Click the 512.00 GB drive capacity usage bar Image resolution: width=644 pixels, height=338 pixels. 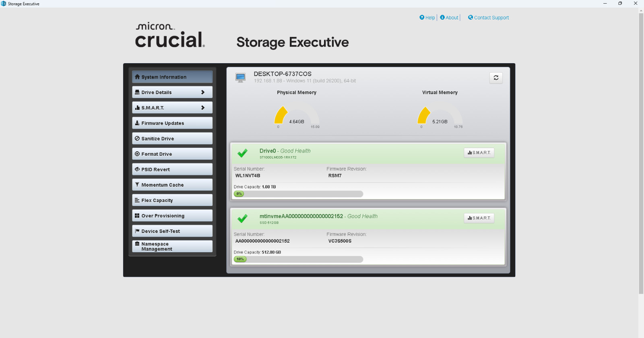click(x=298, y=259)
